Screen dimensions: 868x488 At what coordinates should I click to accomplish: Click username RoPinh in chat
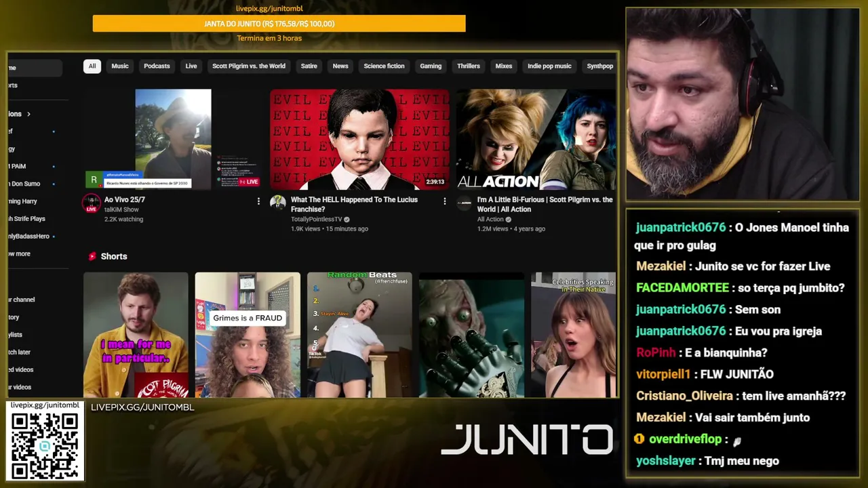tap(656, 352)
